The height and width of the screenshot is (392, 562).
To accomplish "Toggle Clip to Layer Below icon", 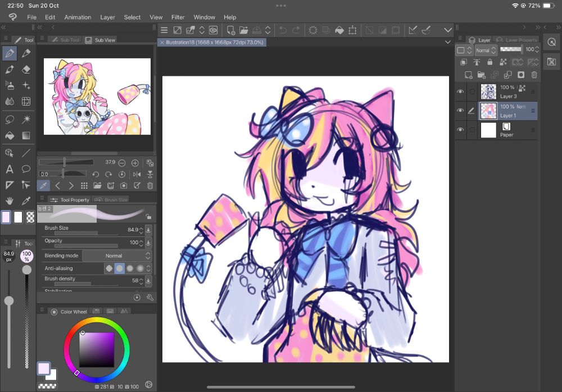I will (464, 62).
